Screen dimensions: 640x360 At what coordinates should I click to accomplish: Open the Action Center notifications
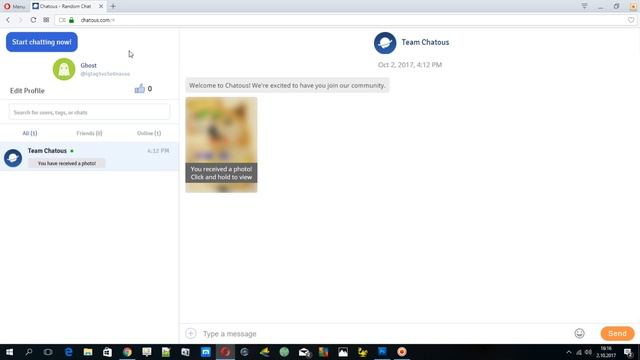(x=629, y=352)
